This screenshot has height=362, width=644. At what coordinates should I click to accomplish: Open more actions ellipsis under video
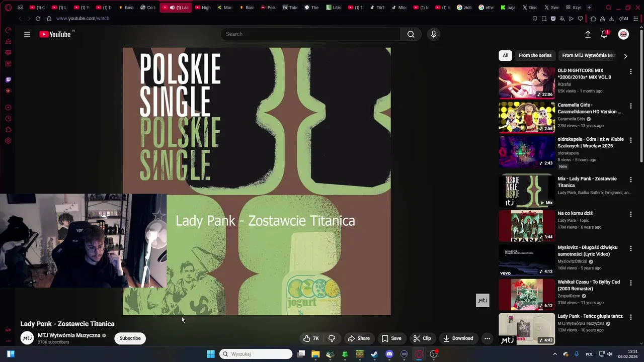pyautogui.click(x=487, y=338)
